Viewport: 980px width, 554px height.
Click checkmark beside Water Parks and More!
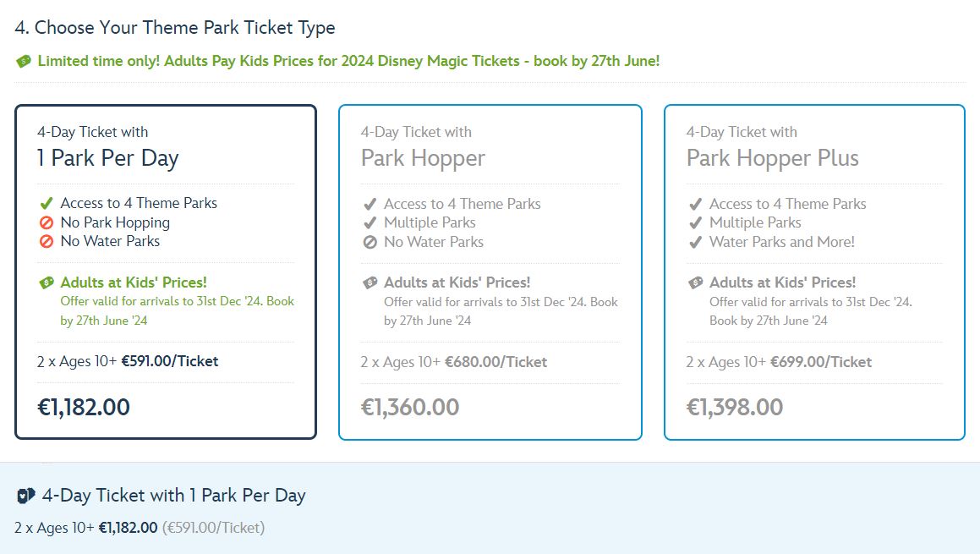point(695,242)
